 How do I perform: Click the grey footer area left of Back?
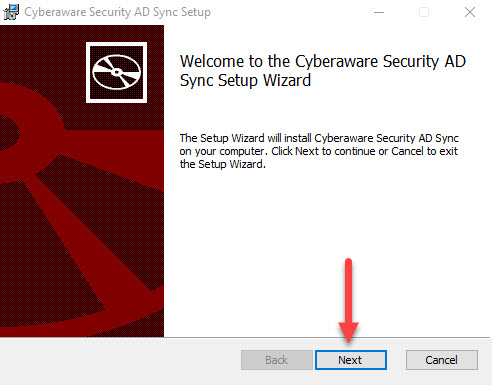point(120,361)
